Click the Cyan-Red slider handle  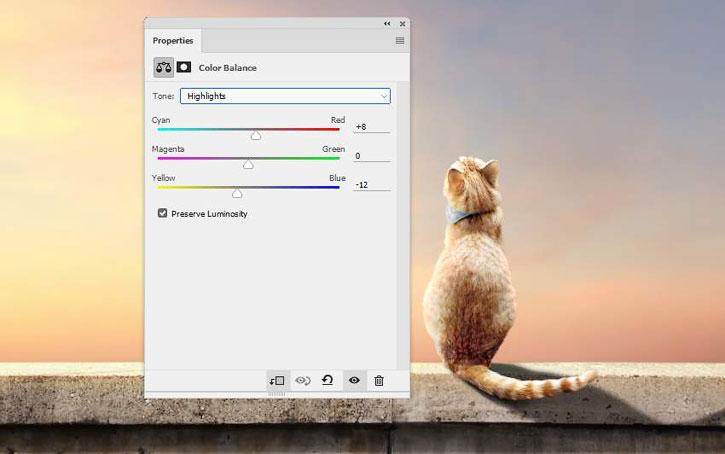[256, 135]
